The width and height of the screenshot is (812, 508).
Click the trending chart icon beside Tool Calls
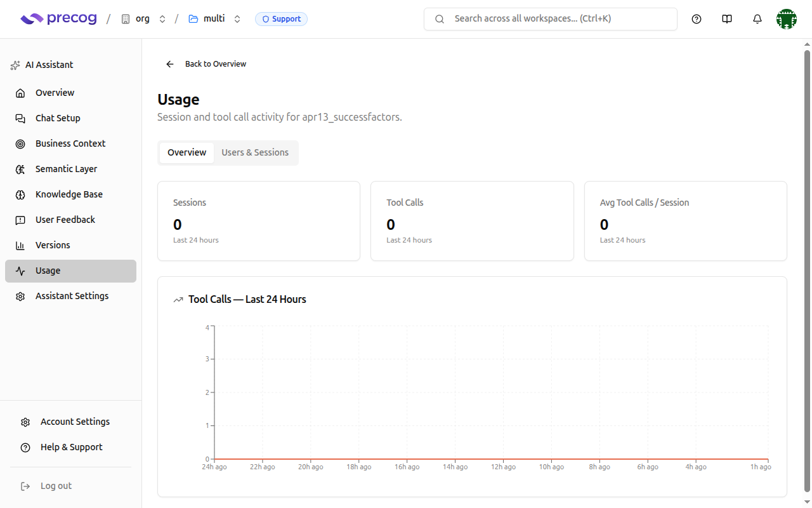point(178,300)
